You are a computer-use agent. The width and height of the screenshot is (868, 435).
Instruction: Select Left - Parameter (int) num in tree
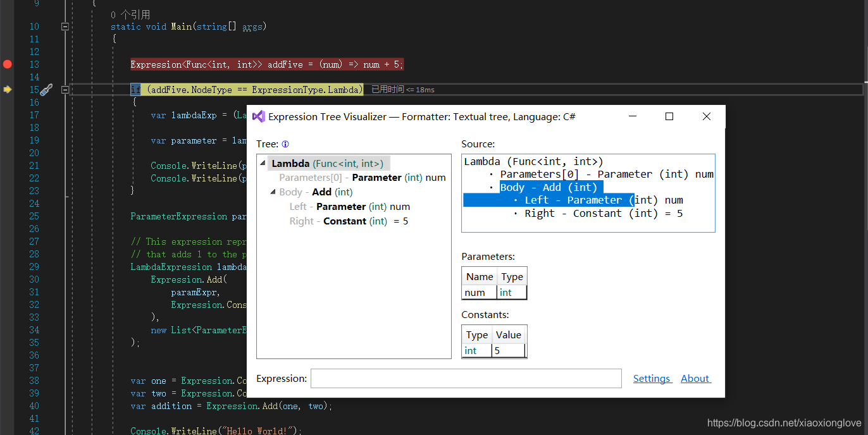[349, 206]
